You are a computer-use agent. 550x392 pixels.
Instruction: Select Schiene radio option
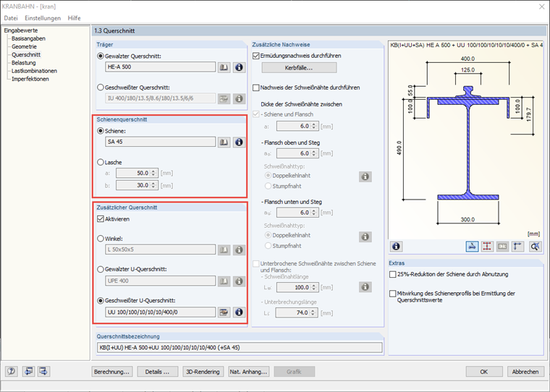(101, 131)
